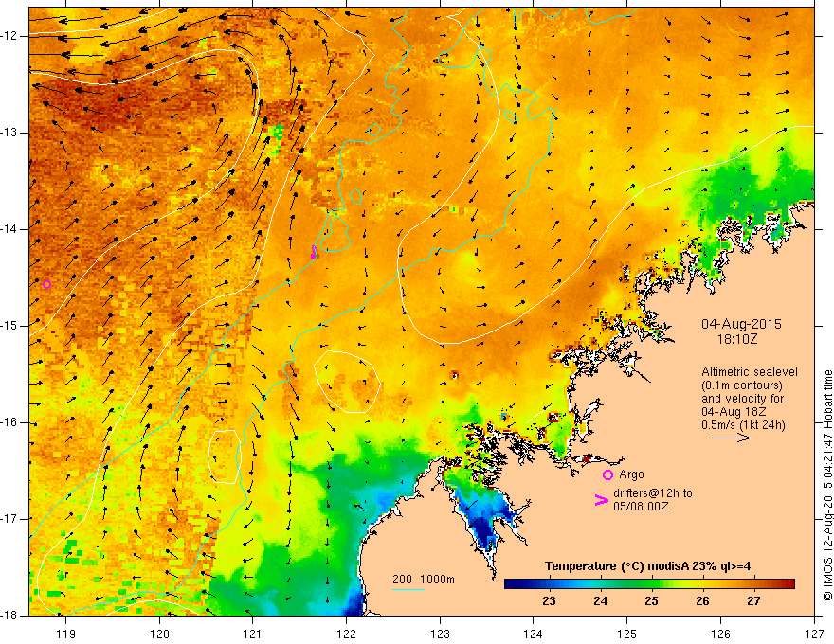Click the 26 tick label below the color bar

pos(702,601)
